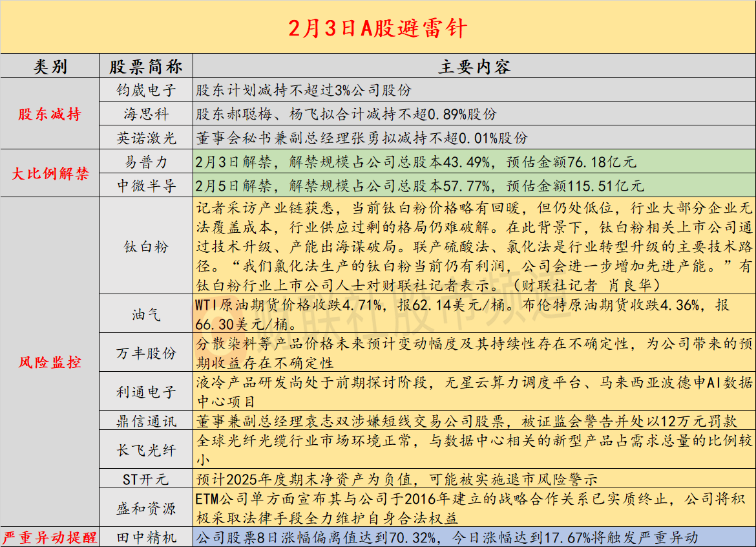Select the 英诺激光 stock cell

pyautogui.click(x=146, y=138)
